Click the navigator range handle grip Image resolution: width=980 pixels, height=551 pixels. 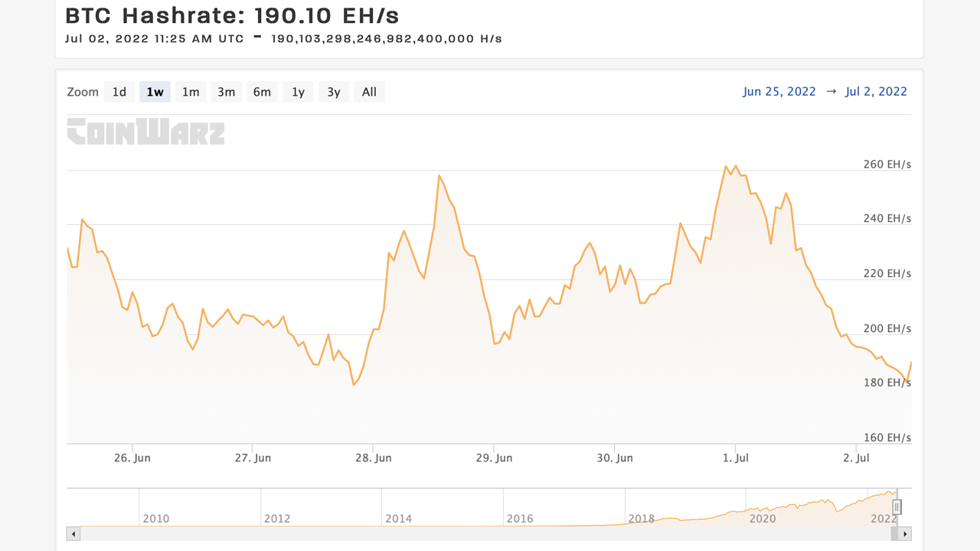point(897,507)
